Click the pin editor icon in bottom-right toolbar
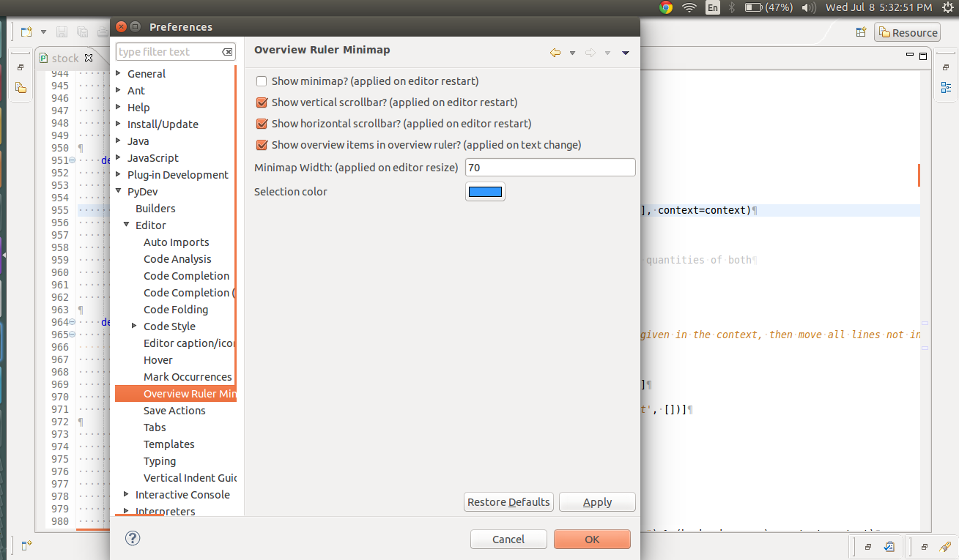This screenshot has width=959, height=560. (x=944, y=547)
